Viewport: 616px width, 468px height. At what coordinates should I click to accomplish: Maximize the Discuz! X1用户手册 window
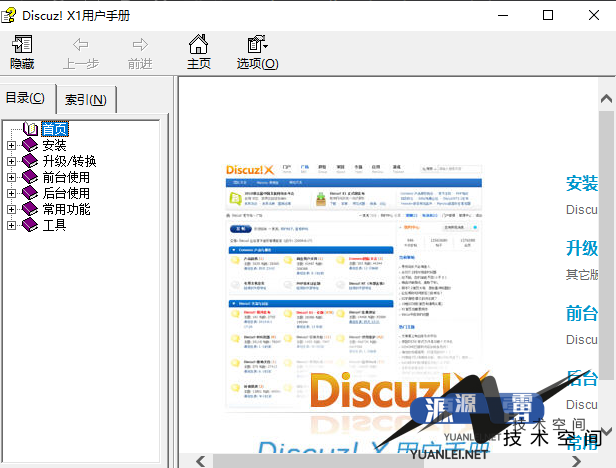point(548,15)
